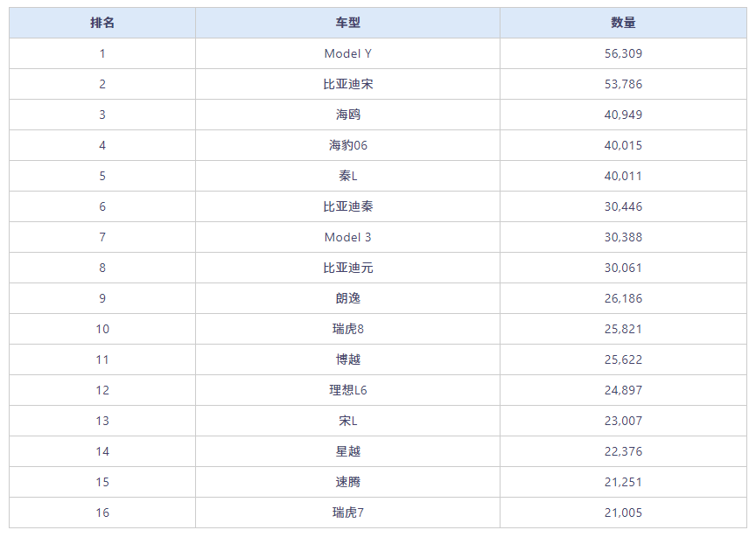Click rank number 2 cell
This screenshot has width=756, height=537.
click(x=102, y=84)
